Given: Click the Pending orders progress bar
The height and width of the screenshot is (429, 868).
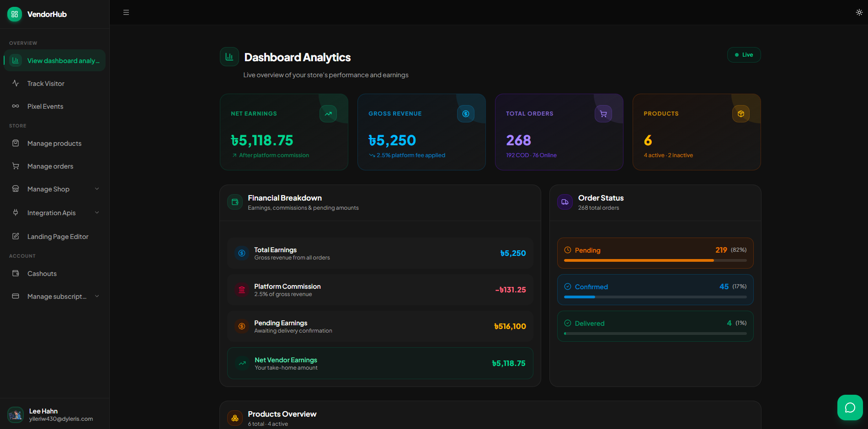Looking at the screenshot, I should 655,260.
